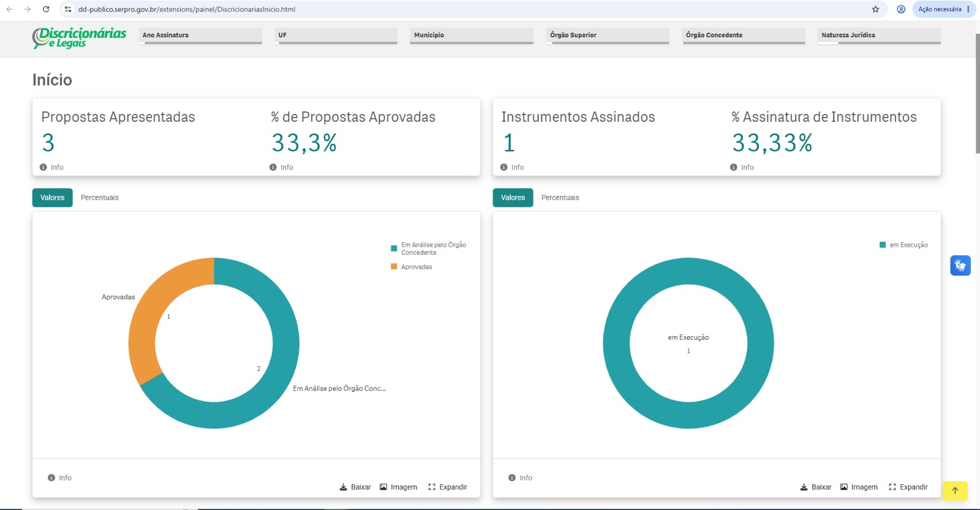980x510 pixels.
Task: Click the Instrumentos Assinados value 1
Action: [x=509, y=143]
